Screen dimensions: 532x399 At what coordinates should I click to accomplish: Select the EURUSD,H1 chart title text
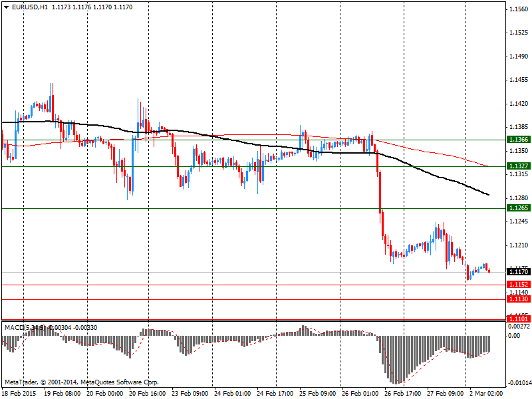click(30, 7)
